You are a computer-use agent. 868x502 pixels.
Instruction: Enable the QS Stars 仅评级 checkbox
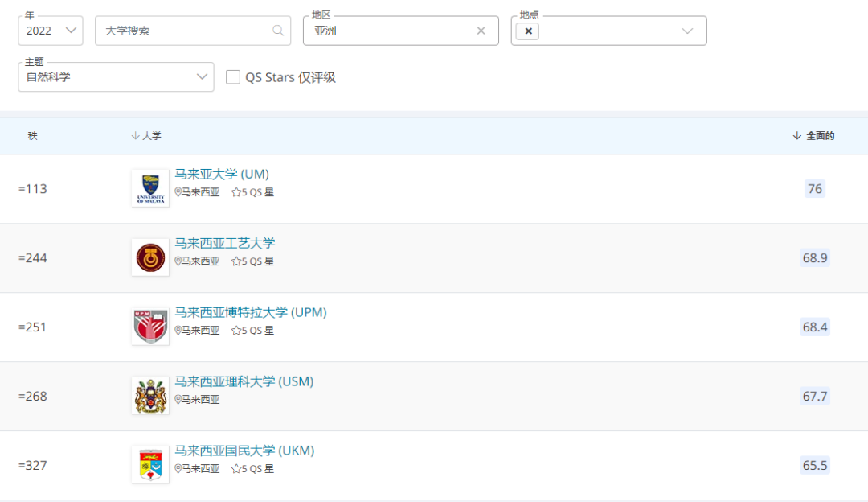click(233, 77)
